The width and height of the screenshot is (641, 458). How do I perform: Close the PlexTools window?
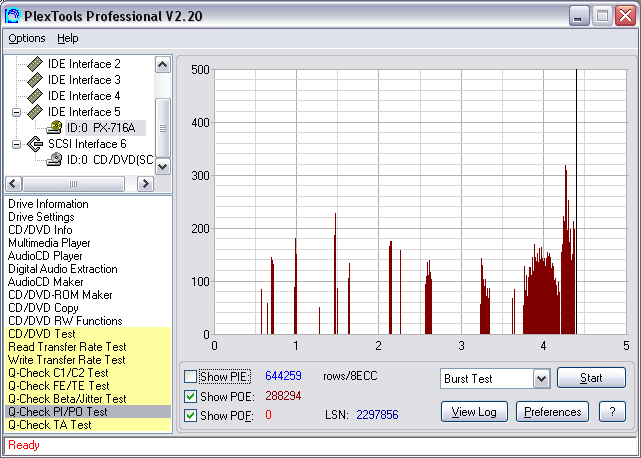coord(625,16)
